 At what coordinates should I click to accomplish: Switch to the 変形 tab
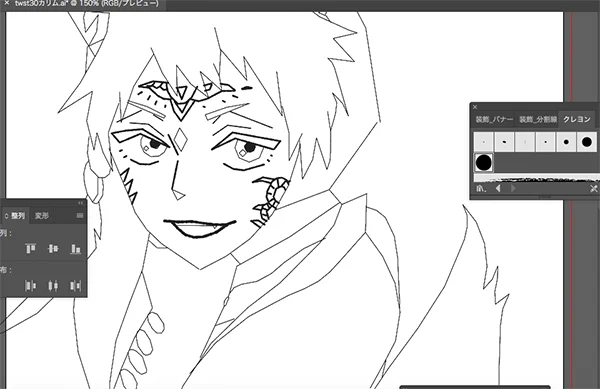point(42,216)
